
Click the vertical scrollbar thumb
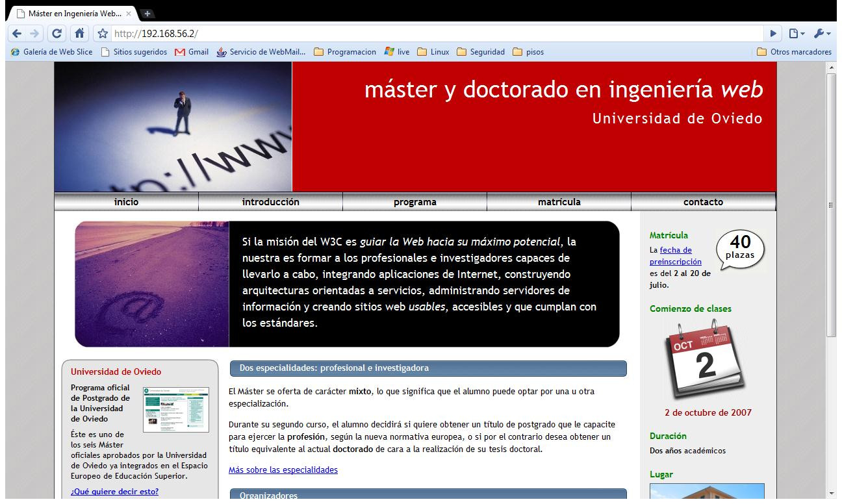[x=831, y=205]
